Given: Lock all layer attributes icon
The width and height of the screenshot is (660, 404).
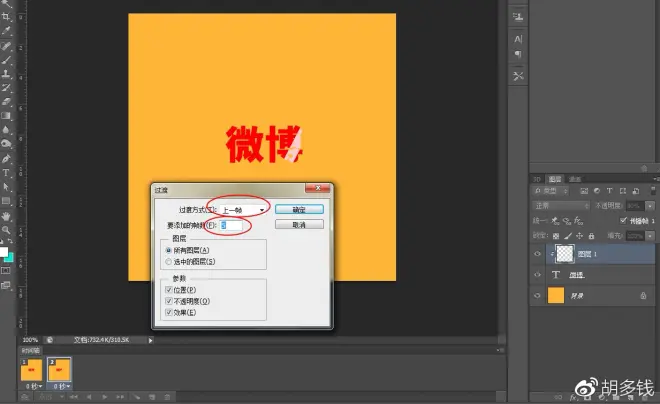Looking at the screenshot, I should point(591,236).
